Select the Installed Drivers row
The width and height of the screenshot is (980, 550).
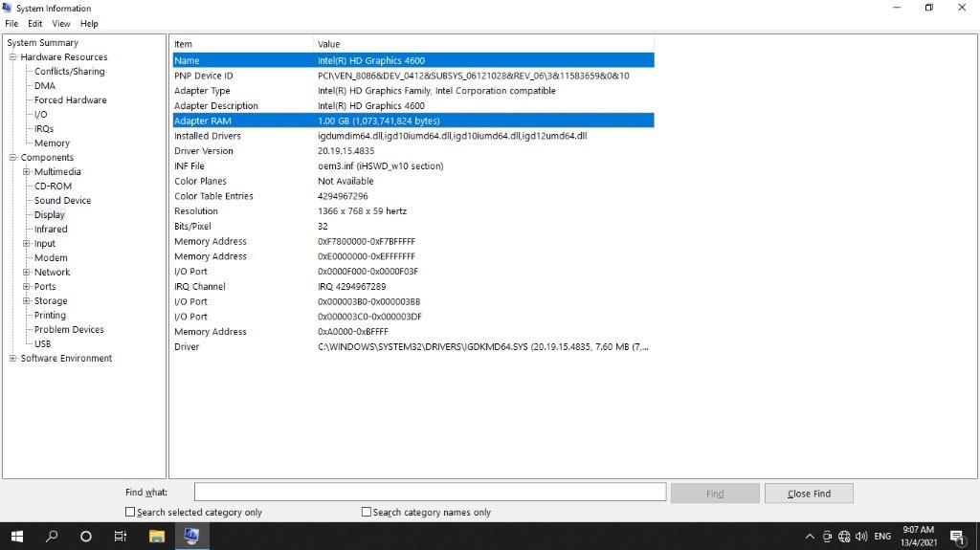413,136
